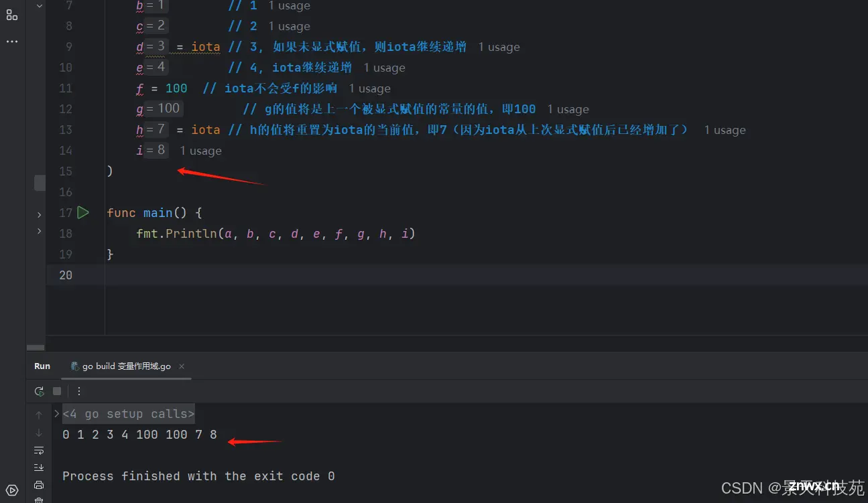
Task: Open the Structure tool window icon
Action: 12,15
